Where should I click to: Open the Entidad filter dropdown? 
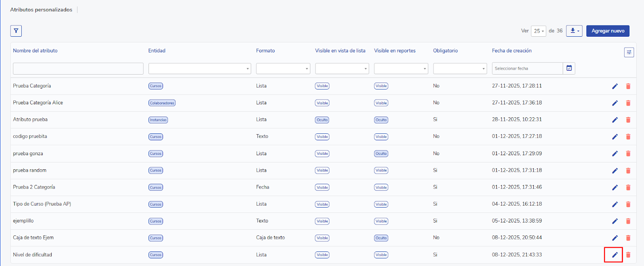tap(200, 69)
